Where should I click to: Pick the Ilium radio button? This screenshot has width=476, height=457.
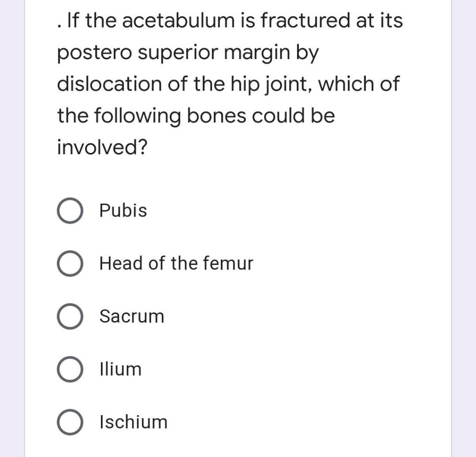[70, 369]
